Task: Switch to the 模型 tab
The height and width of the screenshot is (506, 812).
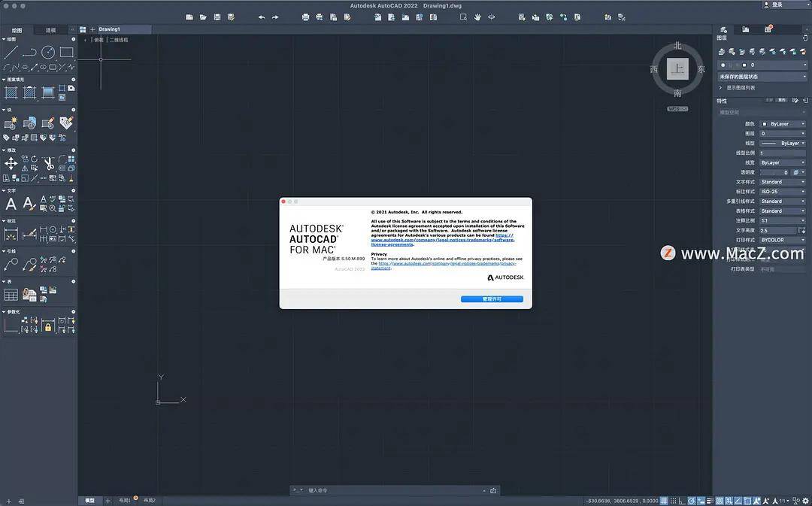Action: (x=89, y=501)
